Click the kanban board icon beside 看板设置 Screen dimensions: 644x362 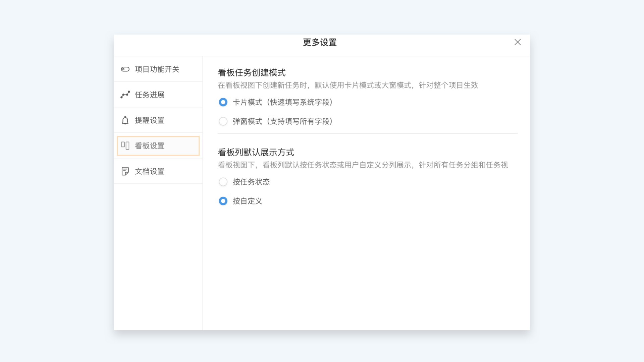point(125,145)
